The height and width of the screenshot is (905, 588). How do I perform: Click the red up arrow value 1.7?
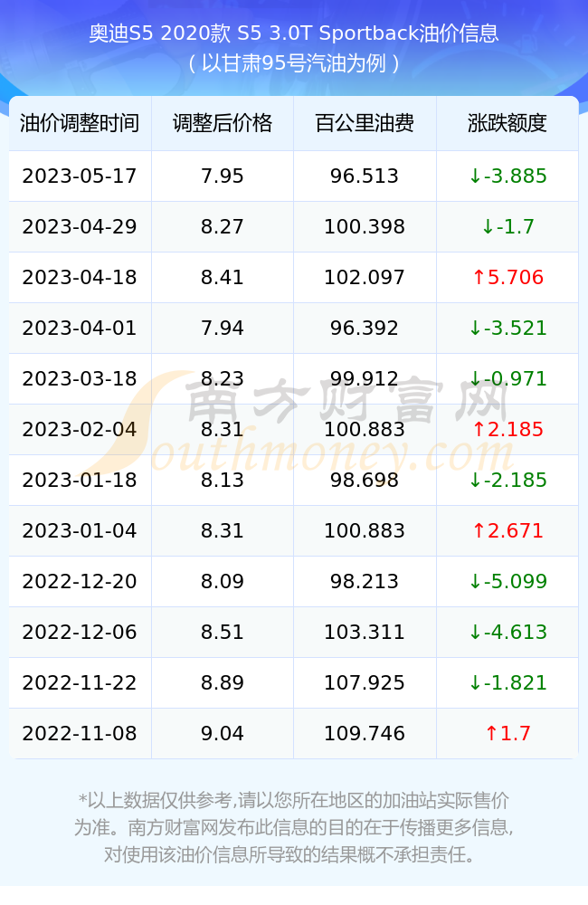pyautogui.click(x=507, y=734)
